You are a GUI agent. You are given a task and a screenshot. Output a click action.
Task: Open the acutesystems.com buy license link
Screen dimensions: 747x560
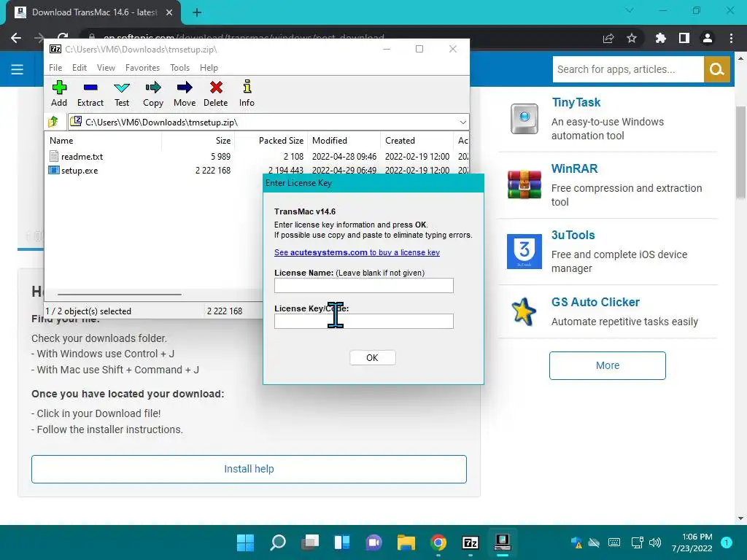click(x=357, y=252)
